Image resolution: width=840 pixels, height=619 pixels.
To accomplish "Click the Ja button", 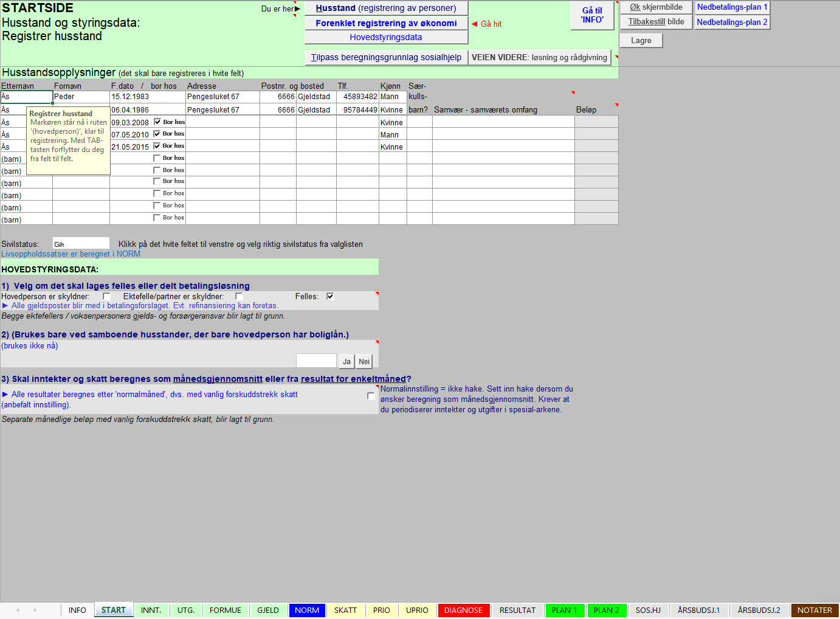I will (x=346, y=361).
